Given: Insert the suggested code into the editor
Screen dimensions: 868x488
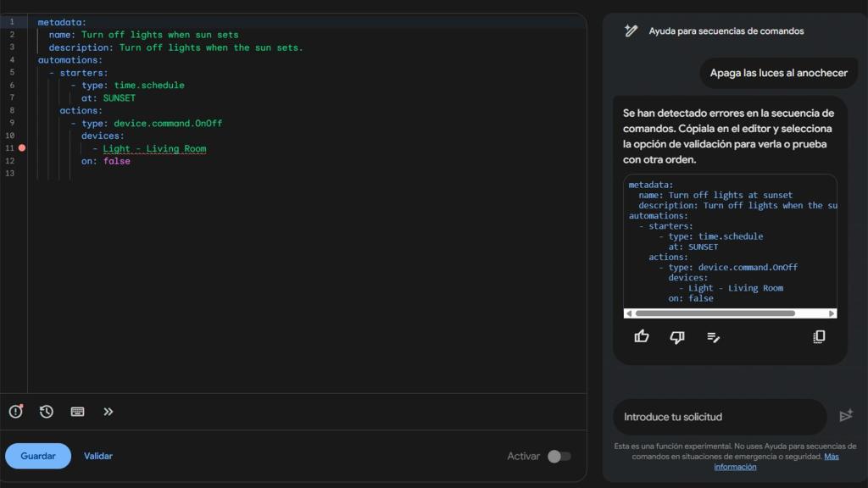Looking at the screenshot, I should pos(713,337).
